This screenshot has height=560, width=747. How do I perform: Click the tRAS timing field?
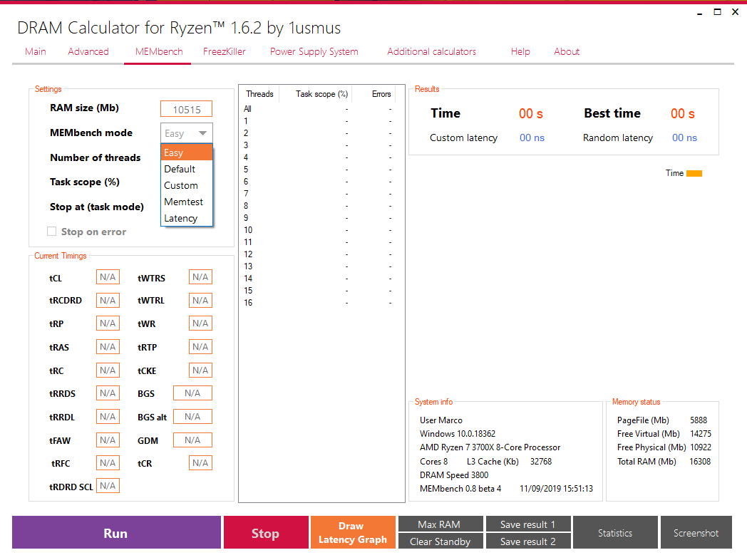coord(108,347)
